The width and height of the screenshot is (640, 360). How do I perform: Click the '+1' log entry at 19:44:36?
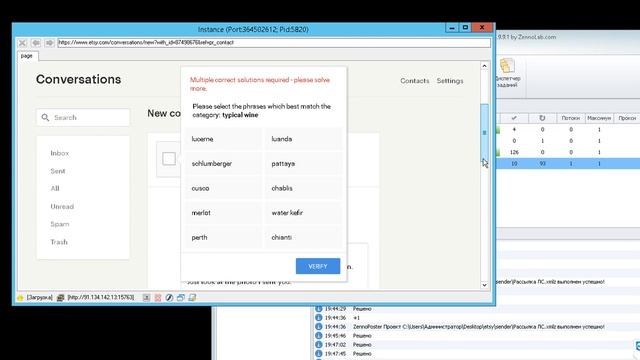356,318
